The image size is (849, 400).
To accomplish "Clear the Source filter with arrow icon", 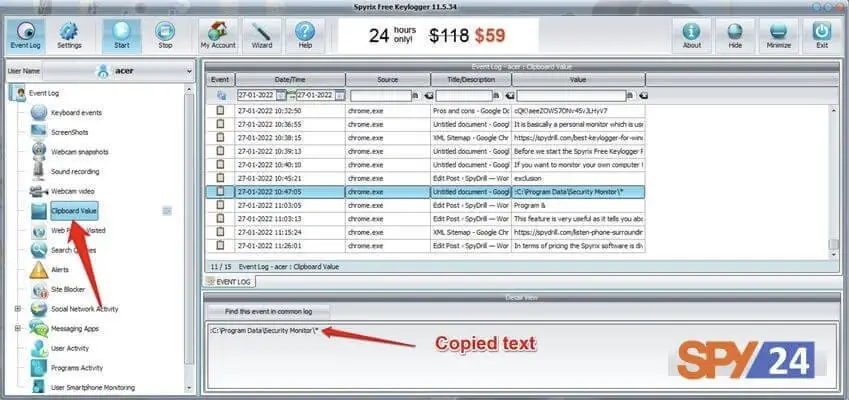I will pyautogui.click(x=428, y=95).
